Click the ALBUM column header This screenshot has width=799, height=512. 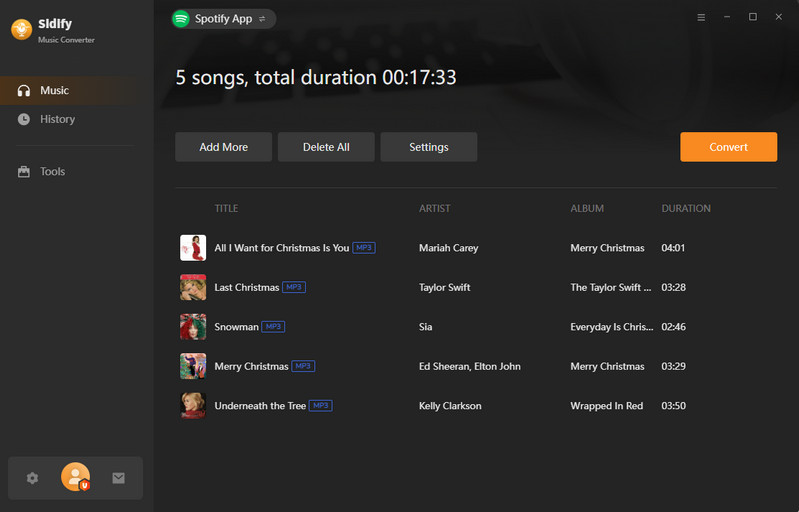587,208
